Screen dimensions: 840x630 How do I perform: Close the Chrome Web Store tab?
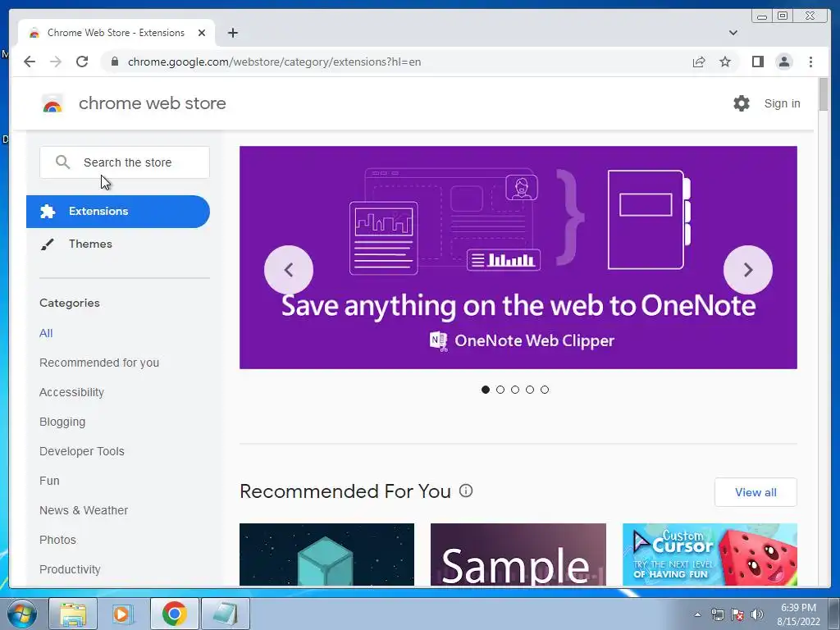point(202,33)
